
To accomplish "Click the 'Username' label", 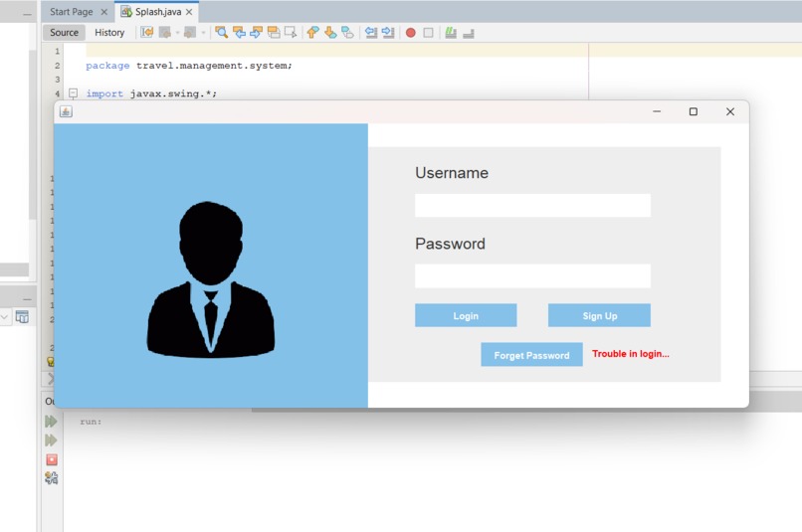I will (452, 173).
